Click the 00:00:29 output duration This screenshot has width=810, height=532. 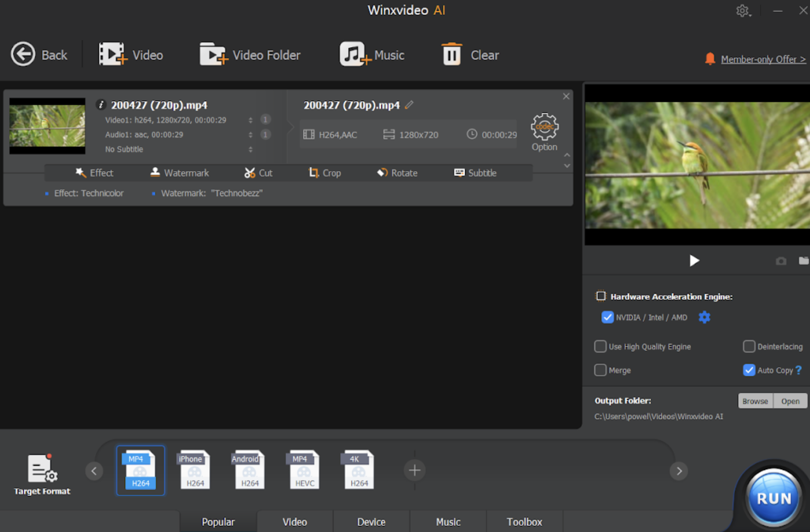(492, 135)
